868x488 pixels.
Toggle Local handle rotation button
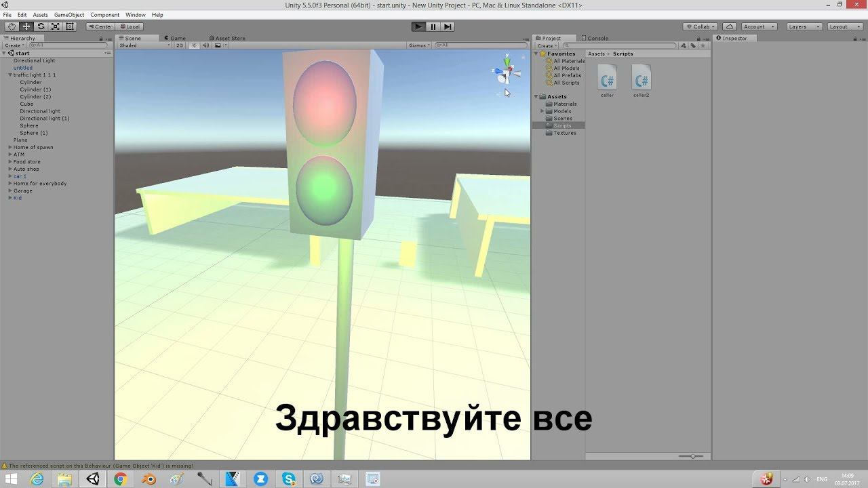pyautogui.click(x=129, y=26)
